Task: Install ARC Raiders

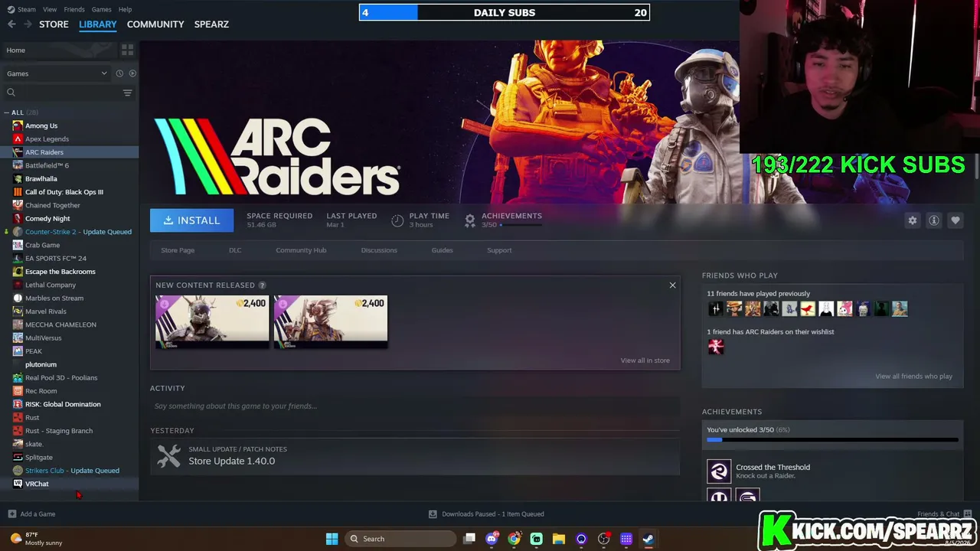Action: click(191, 220)
